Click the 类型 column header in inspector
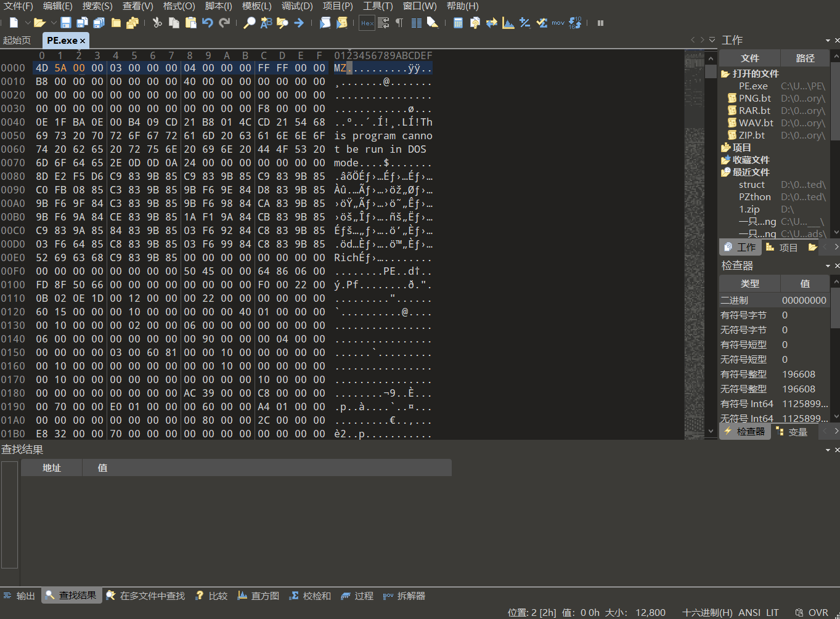840x619 pixels. tap(750, 283)
